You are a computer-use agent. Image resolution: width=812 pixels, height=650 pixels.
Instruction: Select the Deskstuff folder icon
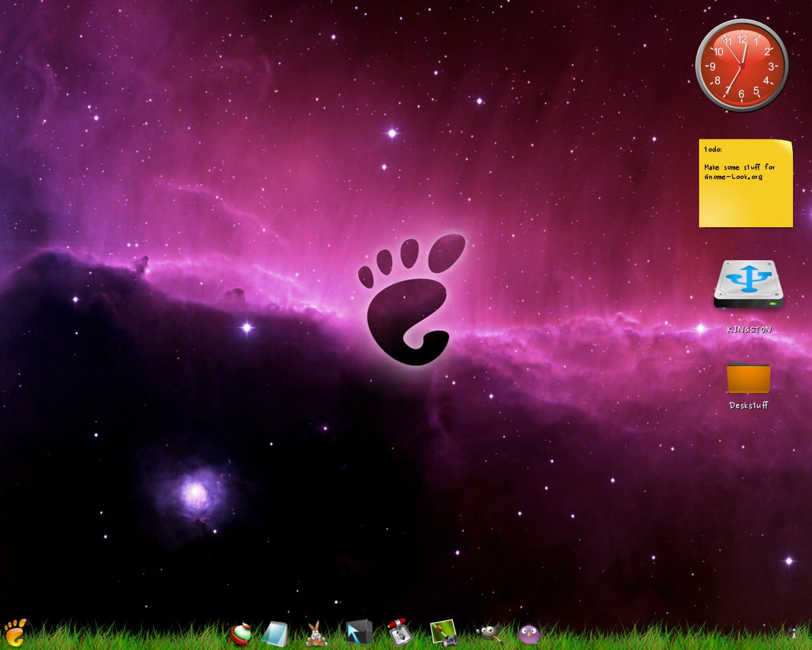[x=749, y=378]
